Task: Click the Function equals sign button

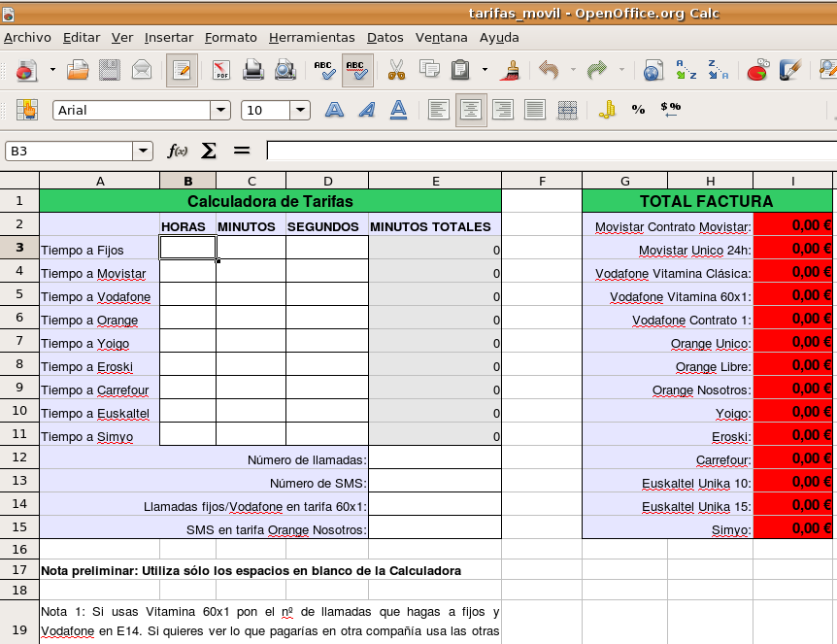Action: pyautogui.click(x=242, y=152)
